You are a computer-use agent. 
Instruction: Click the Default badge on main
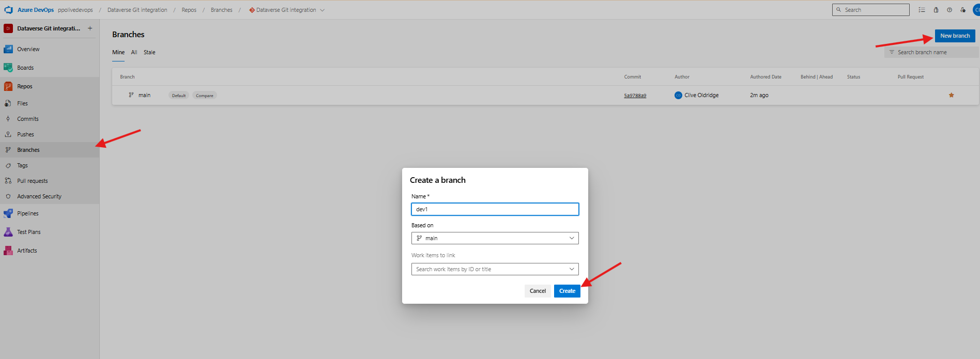tap(179, 96)
